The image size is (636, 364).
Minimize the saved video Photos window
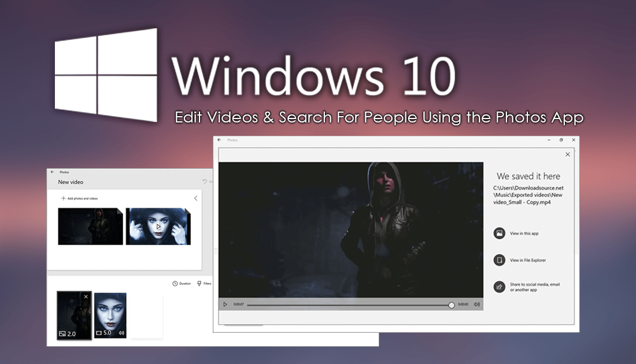coord(549,140)
